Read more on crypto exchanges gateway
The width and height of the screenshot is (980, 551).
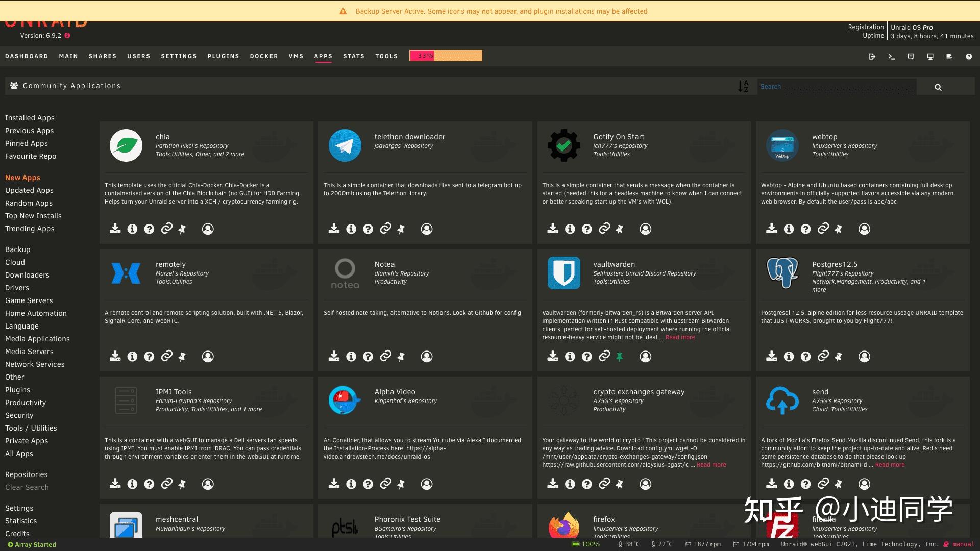[711, 465]
